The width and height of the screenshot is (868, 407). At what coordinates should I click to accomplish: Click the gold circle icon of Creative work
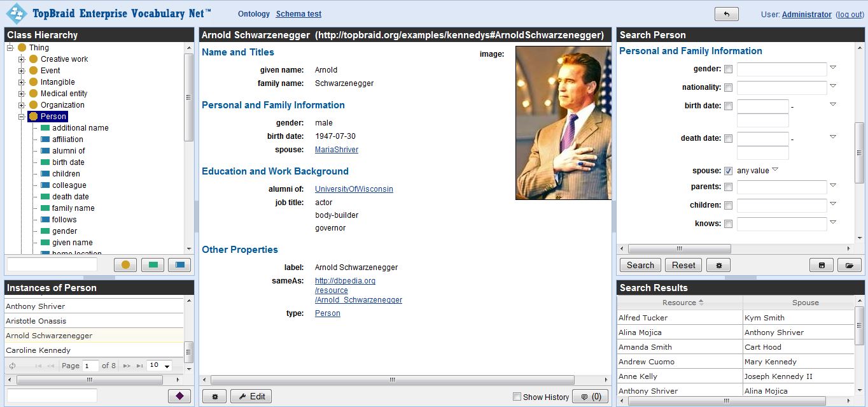(x=34, y=59)
